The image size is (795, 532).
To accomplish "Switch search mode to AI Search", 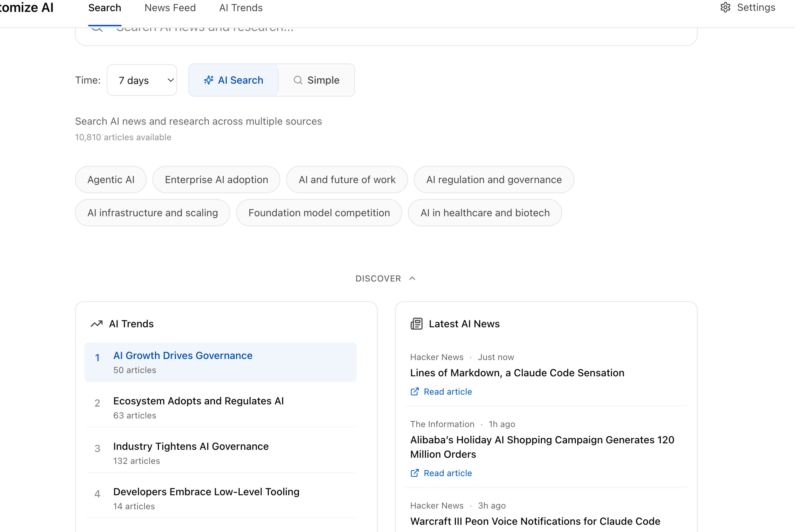I will point(233,80).
